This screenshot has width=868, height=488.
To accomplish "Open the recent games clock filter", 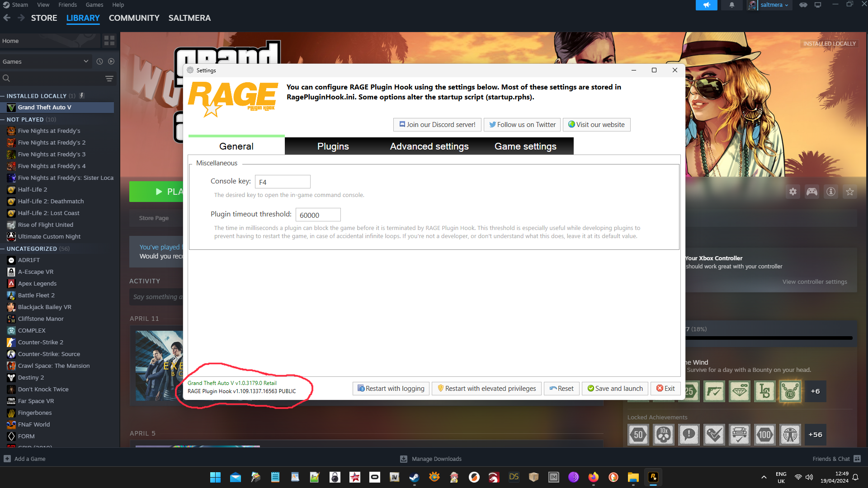I will pyautogui.click(x=99, y=61).
